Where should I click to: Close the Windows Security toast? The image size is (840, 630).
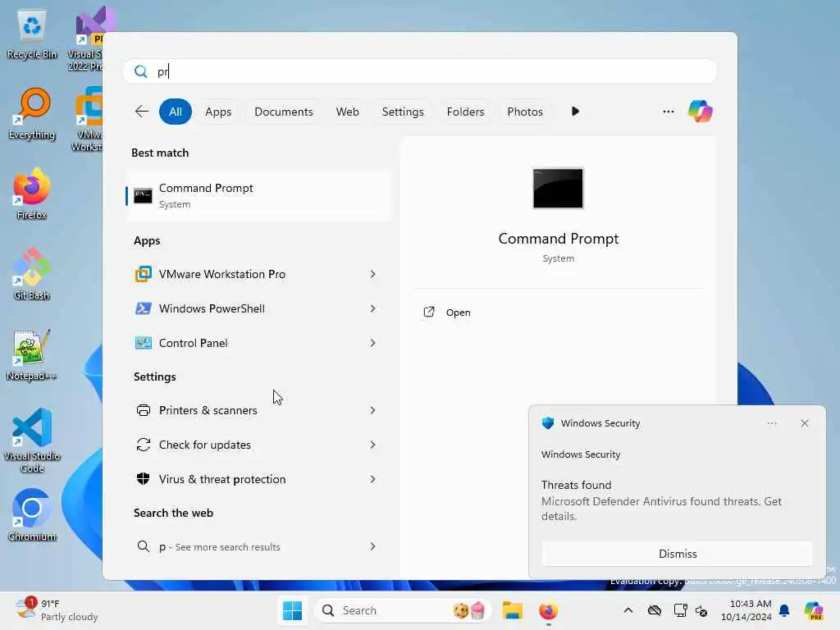[804, 423]
